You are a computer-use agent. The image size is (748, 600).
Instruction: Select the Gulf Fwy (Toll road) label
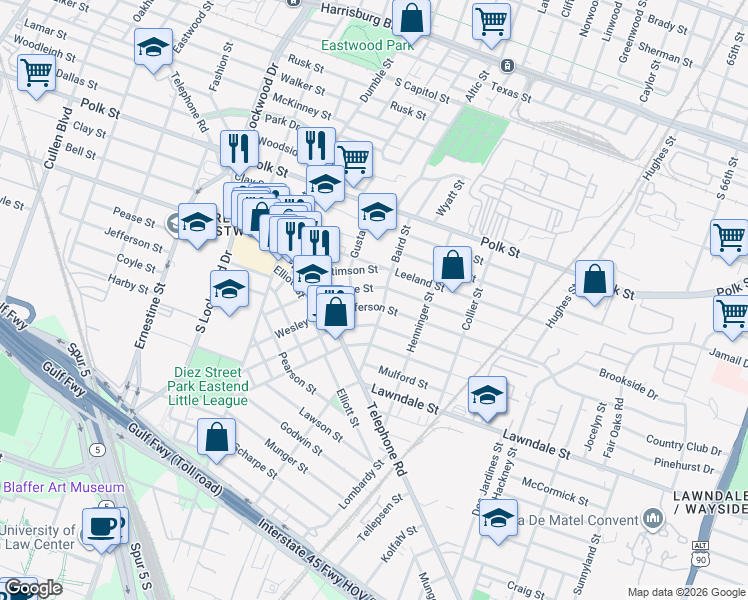175,459
